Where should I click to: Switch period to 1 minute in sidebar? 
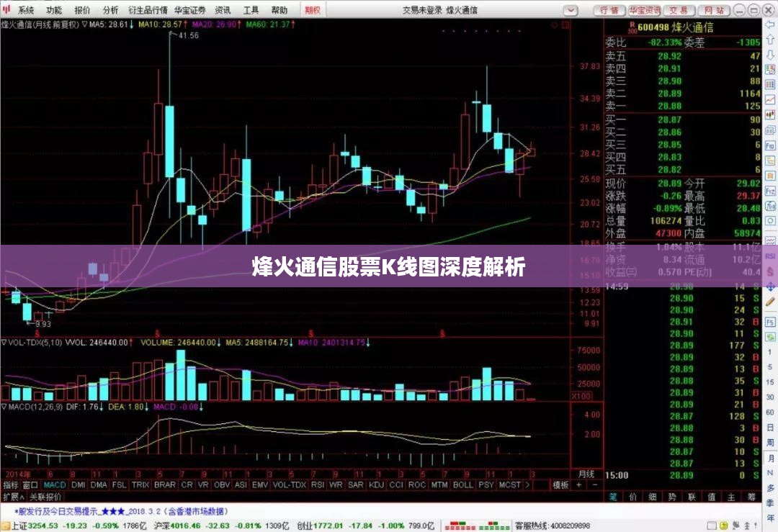pos(770,352)
